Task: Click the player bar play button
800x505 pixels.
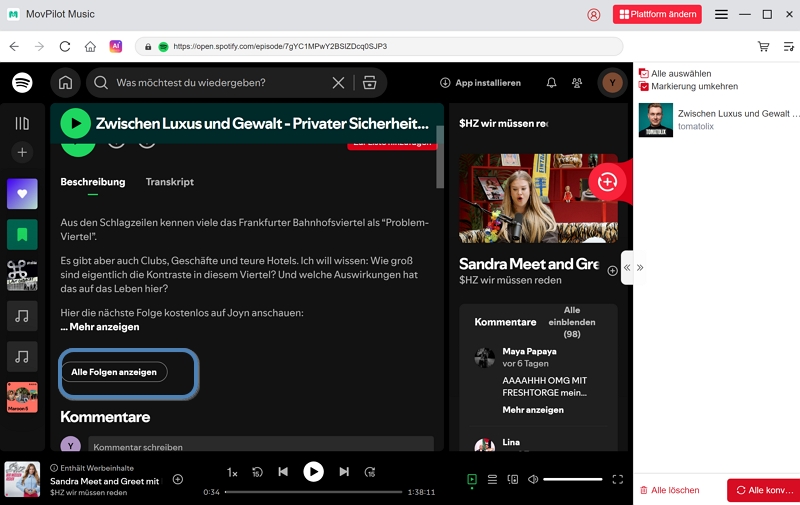Action: [x=313, y=472]
